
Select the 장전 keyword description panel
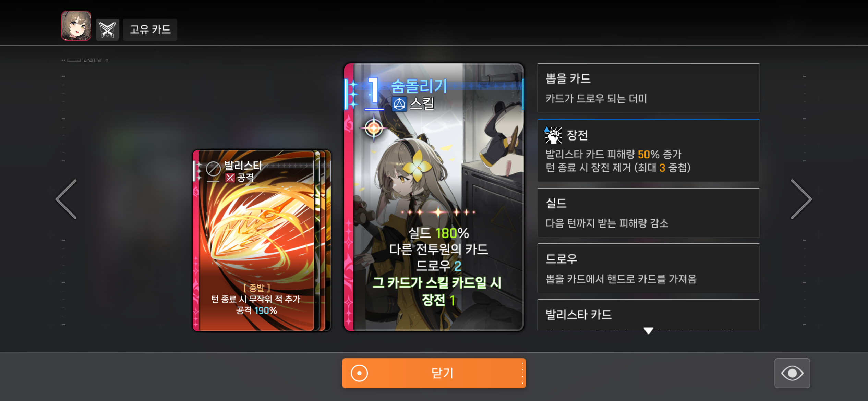click(x=648, y=150)
